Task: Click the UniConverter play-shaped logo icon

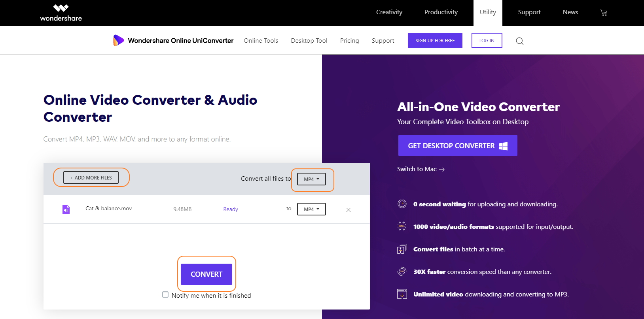Action: (118, 40)
